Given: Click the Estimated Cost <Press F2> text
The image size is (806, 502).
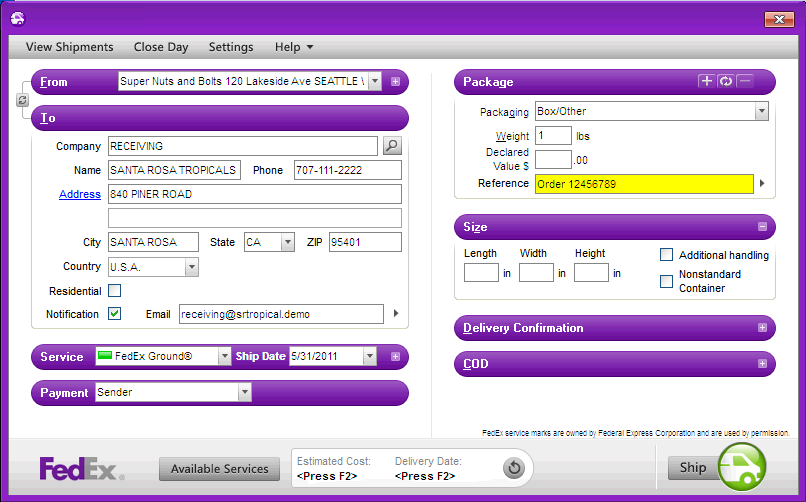Looking at the screenshot, I should (327, 476).
